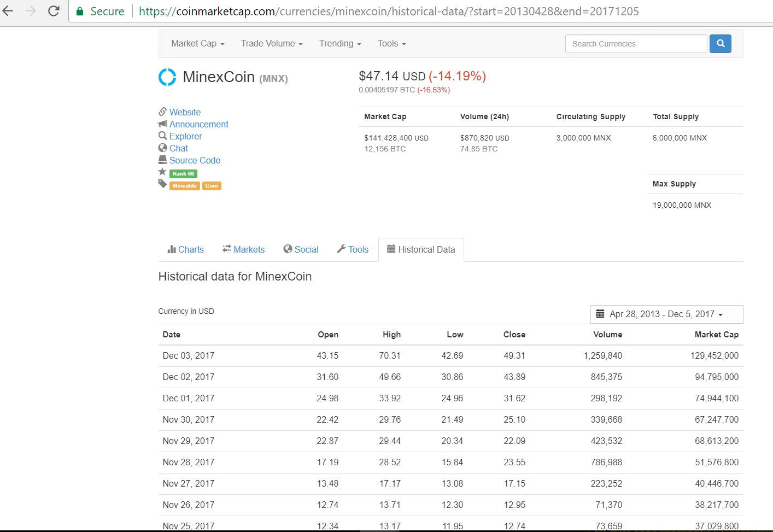Open the MinexCoin Website link
773x532 pixels.
coord(185,112)
